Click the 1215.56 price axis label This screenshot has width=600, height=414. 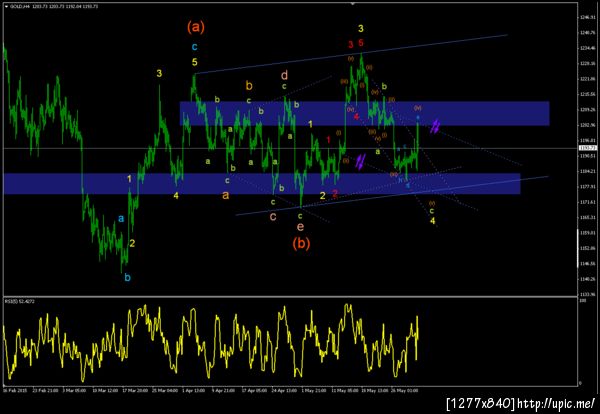coord(589,94)
